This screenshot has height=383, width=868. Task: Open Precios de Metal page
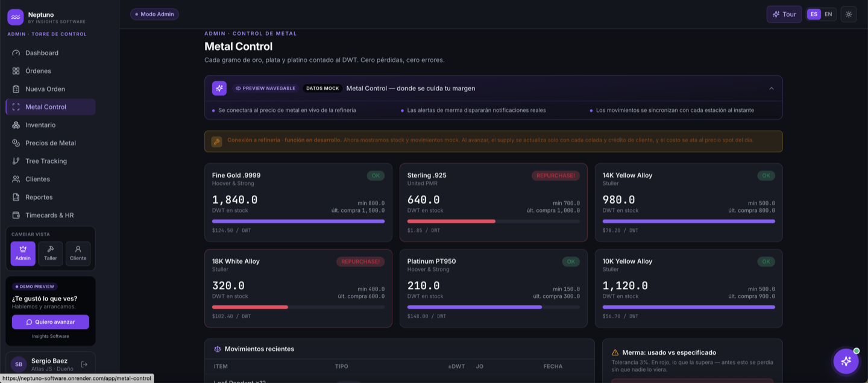pyautogui.click(x=51, y=143)
